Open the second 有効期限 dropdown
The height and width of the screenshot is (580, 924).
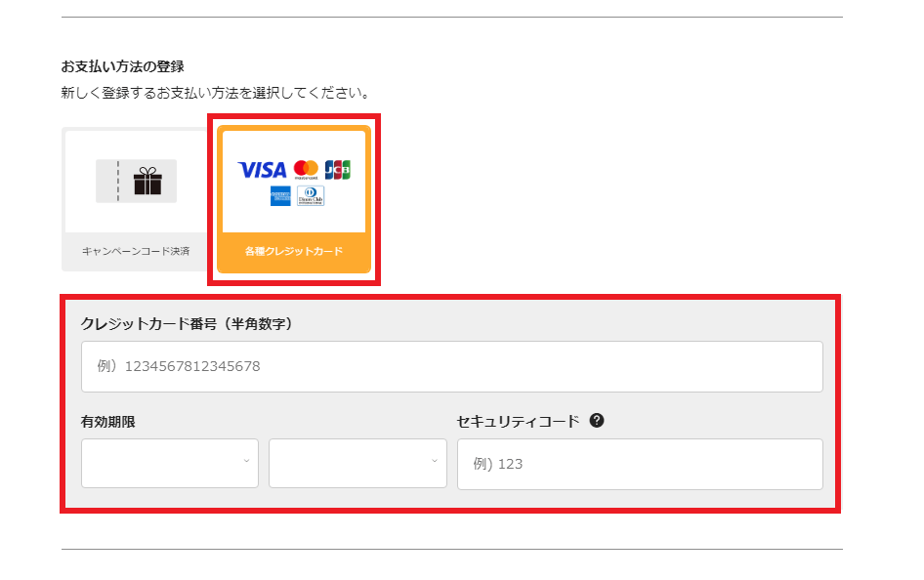coord(357,464)
